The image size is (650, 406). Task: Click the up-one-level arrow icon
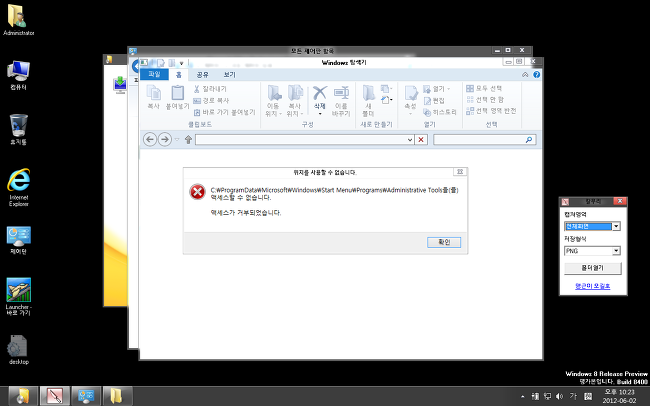(x=188, y=140)
